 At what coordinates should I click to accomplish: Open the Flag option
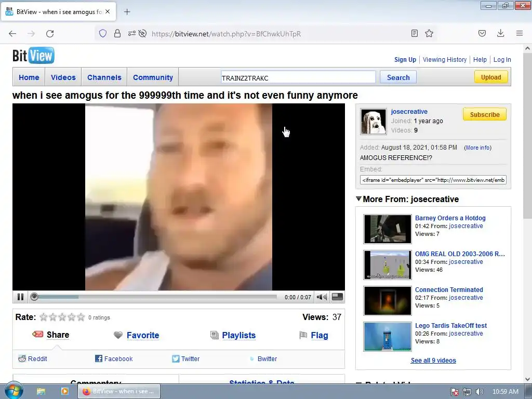click(320, 335)
